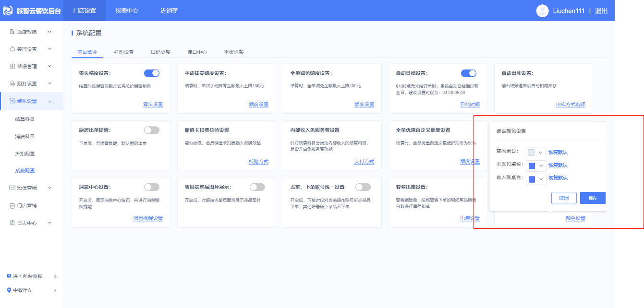644x308 pixels.
Task: Expand the 酒店权限 menu chevron
Action: [49, 32]
